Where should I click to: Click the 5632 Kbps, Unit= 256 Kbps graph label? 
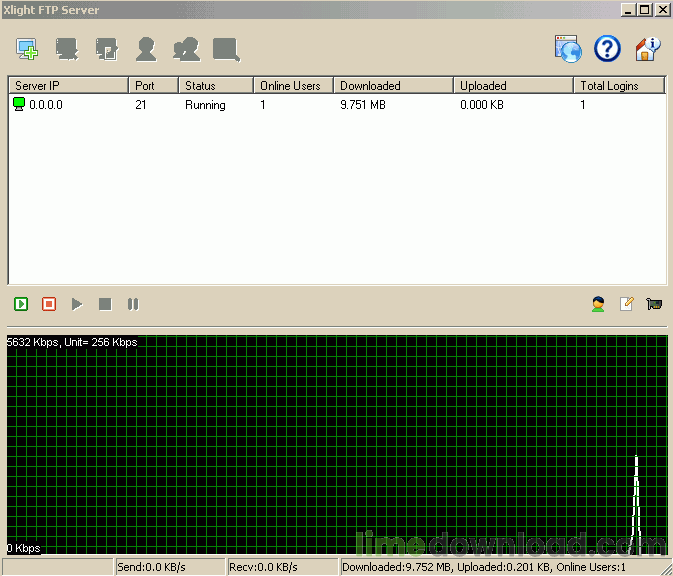pyautogui.click(x=72, y=342)
